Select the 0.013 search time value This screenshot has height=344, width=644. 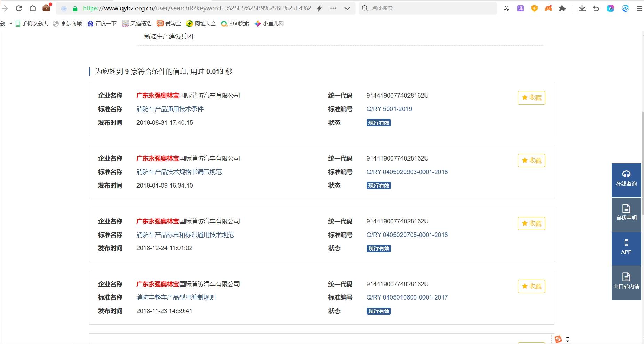[215, 72]
